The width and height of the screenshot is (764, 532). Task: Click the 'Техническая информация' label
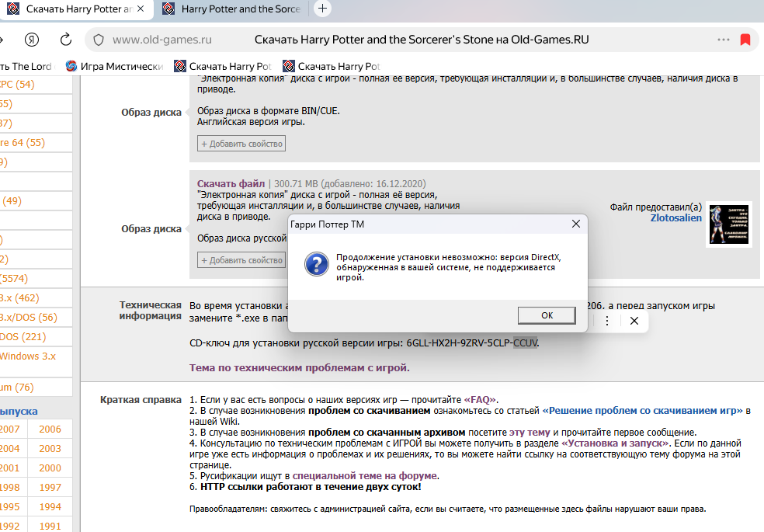pyautogui.click(x=150, y=311)
